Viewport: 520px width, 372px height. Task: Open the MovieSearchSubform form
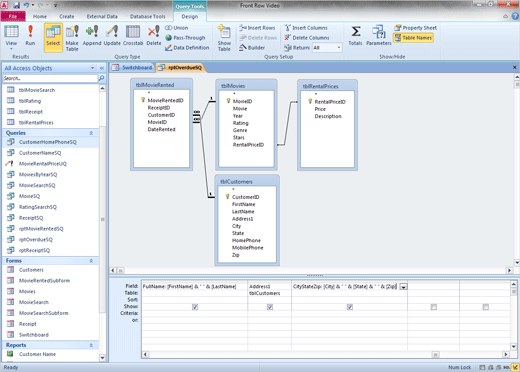coord(44,313)
